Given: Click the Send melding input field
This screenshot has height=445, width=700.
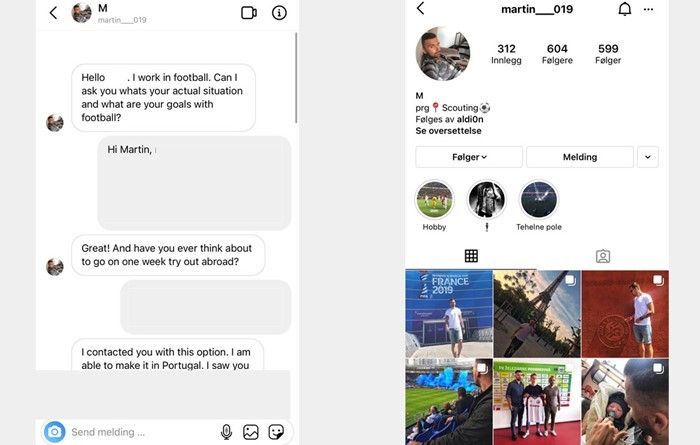Looking at the screenshot, I should point(143,432).
